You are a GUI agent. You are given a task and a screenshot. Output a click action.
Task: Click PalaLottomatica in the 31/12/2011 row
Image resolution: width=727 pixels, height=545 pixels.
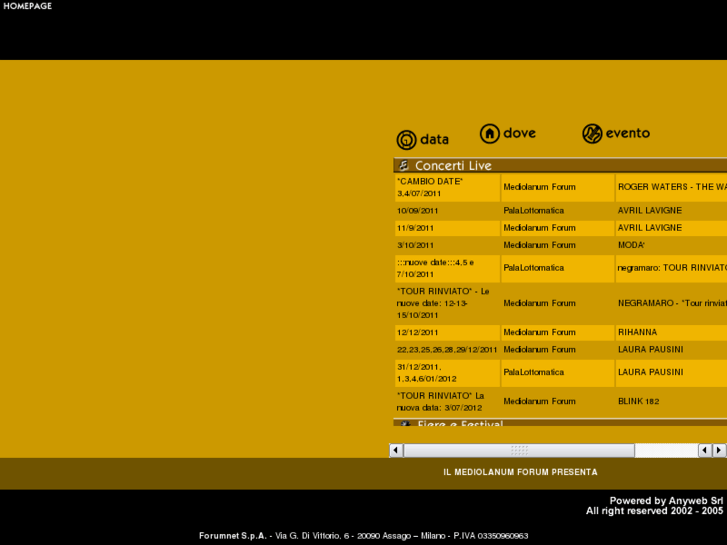click(534, 372)
